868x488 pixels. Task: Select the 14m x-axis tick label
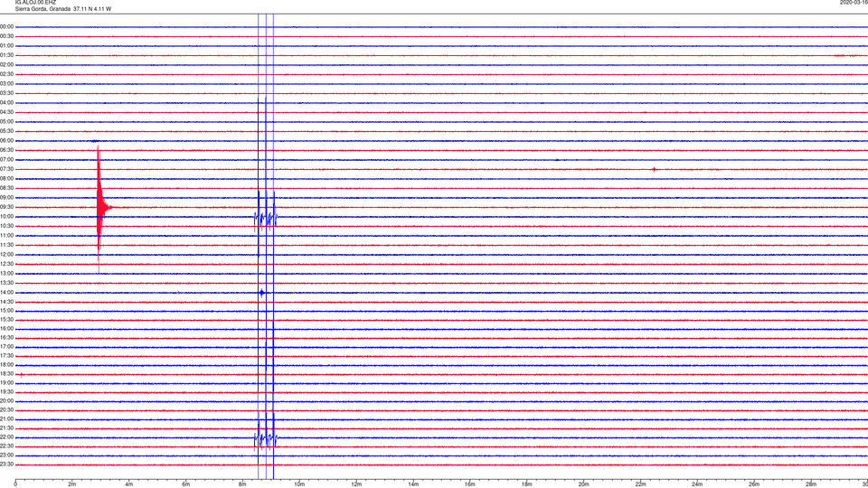point(413,484)
